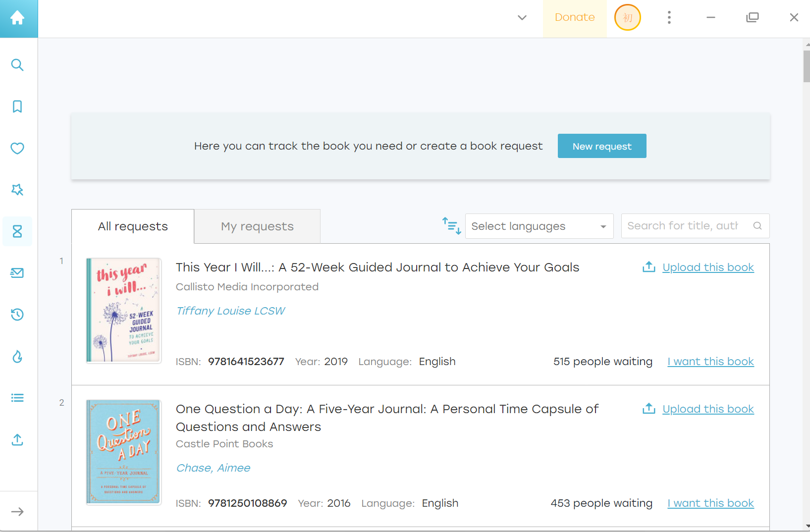Upload this book for This Year I Will
The width and height of the screenshot is (810, 532).
click(x=708, y=267)
